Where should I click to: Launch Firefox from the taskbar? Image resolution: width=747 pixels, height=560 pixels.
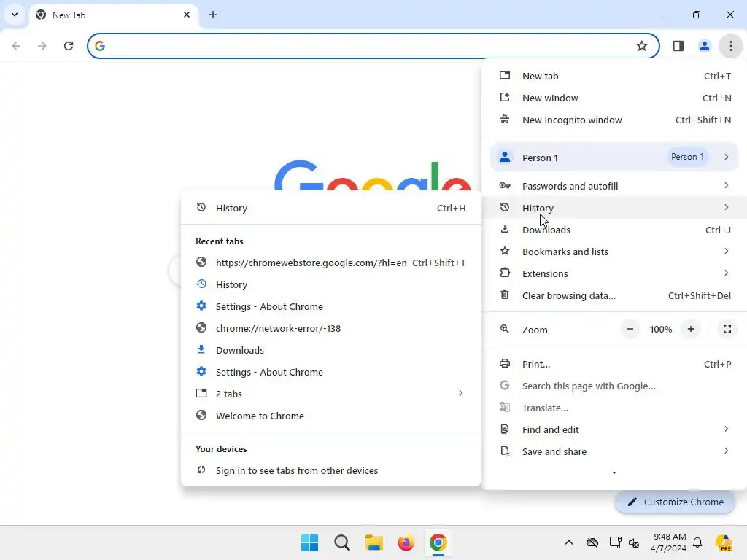(406, 542)
